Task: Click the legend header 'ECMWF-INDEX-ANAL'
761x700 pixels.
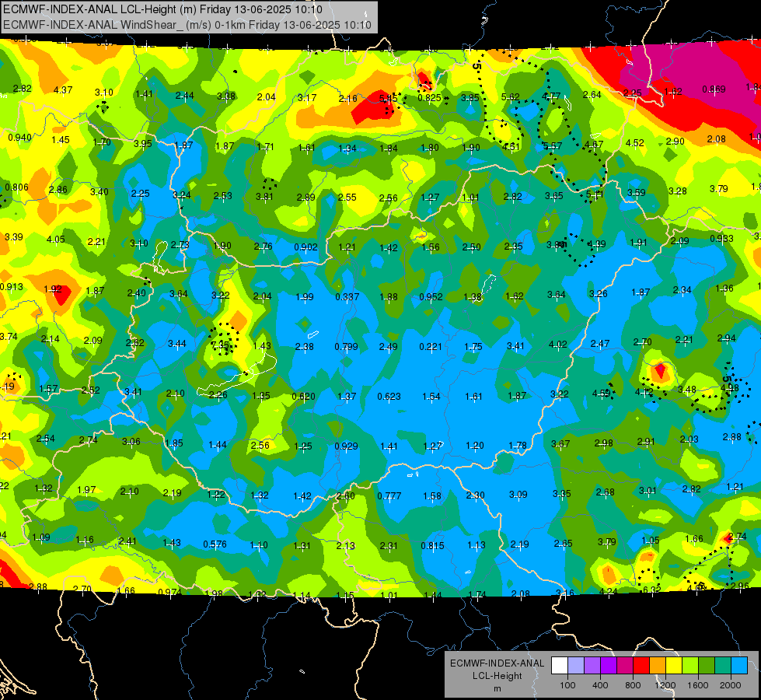Action: (497, 663)
